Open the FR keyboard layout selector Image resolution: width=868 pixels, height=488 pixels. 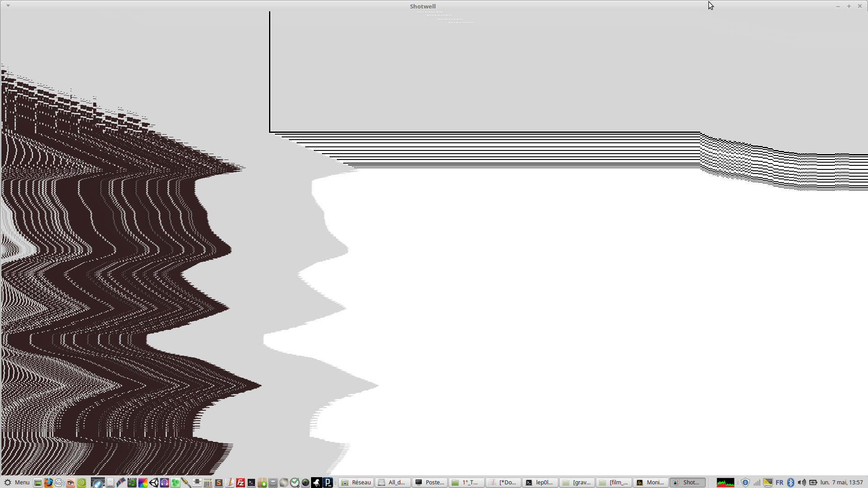coord(779,483)
